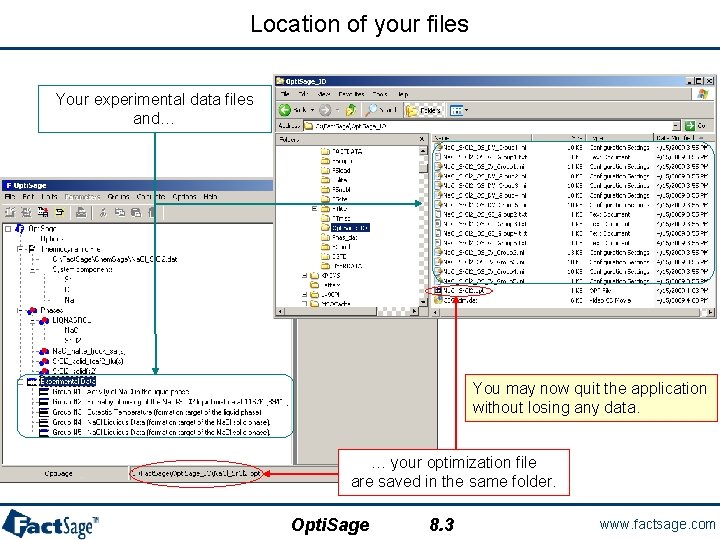
Task: Click the Phases node molecule icon
Action: [32, 310]
